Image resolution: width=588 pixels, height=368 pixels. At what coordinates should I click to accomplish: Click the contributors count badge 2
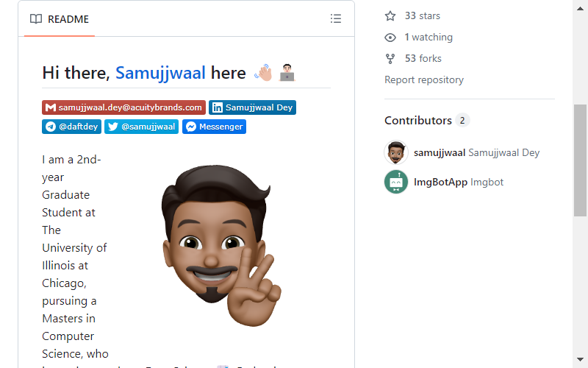462,121
